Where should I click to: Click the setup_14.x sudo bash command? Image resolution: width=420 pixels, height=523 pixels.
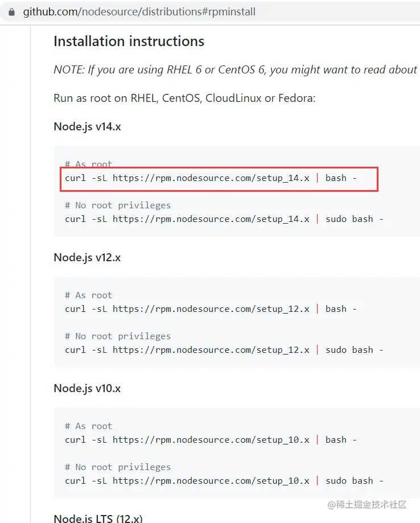click(224, 219)
